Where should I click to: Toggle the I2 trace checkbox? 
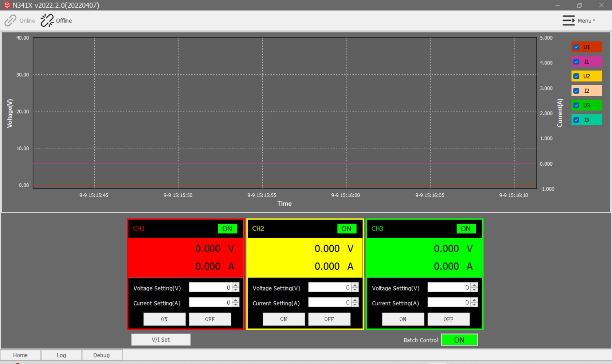click(576, 91)
